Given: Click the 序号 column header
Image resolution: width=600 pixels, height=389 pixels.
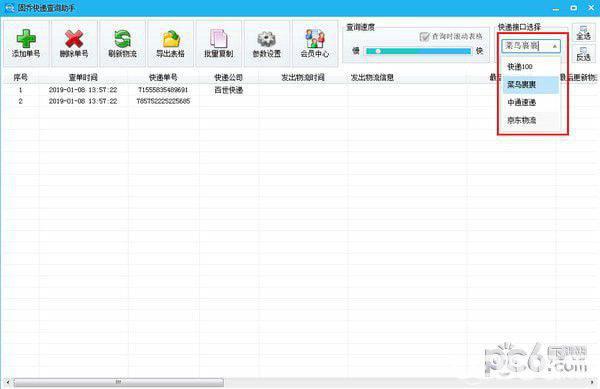Looking at the screenshot, I should click(x=21, y=77).
